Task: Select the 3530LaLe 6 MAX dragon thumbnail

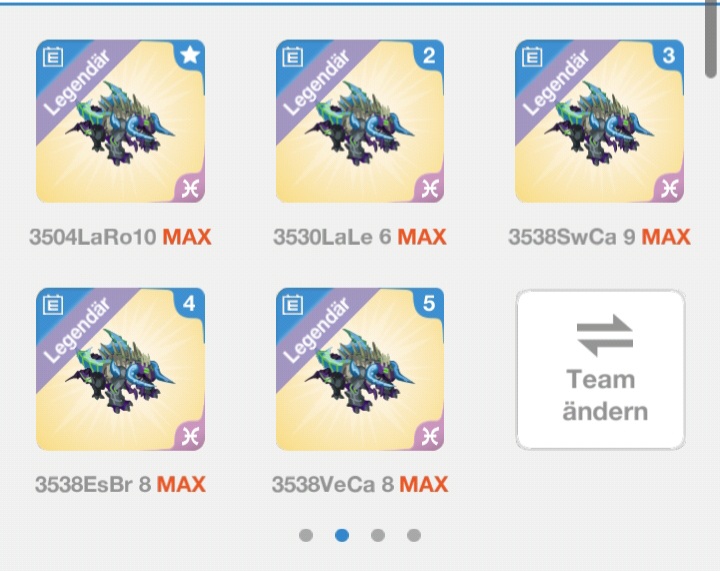Action: (360, 121)
